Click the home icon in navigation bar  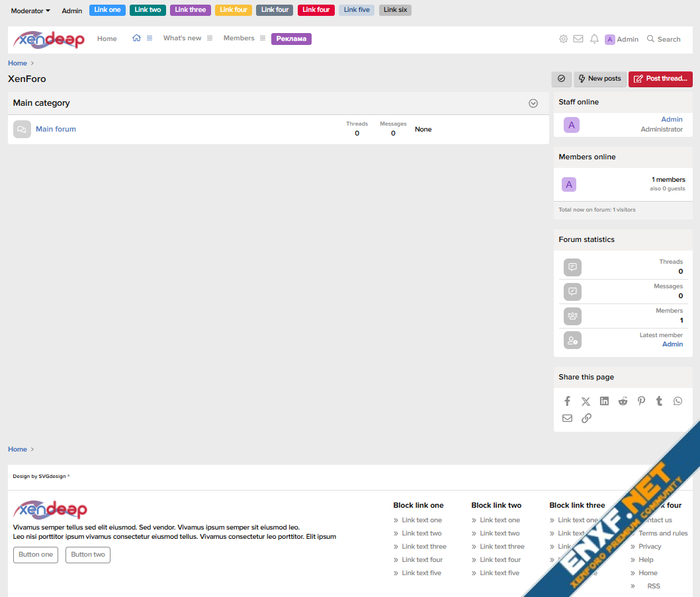coord(136,38)
